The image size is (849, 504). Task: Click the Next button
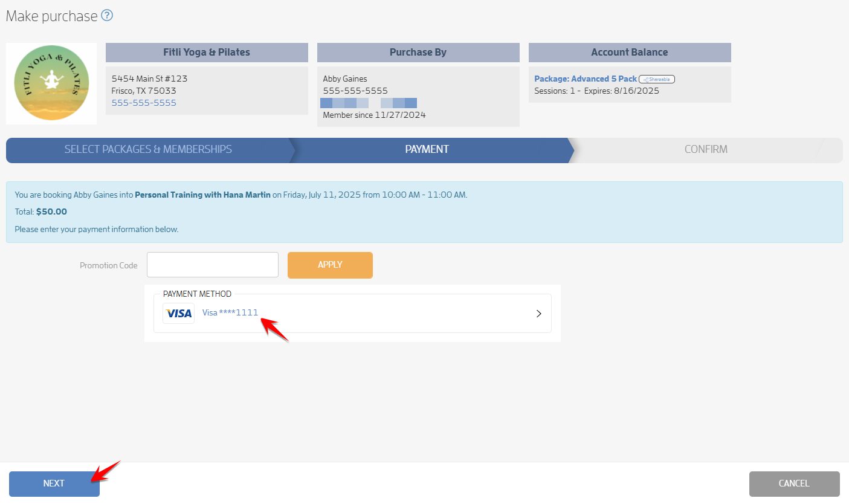(x=54, y=483)
